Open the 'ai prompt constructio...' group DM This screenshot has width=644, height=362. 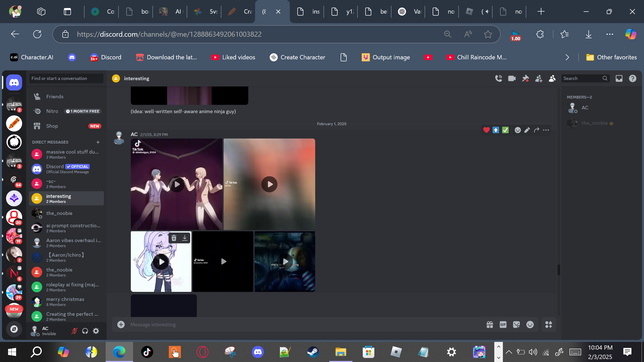click(66, 228)
